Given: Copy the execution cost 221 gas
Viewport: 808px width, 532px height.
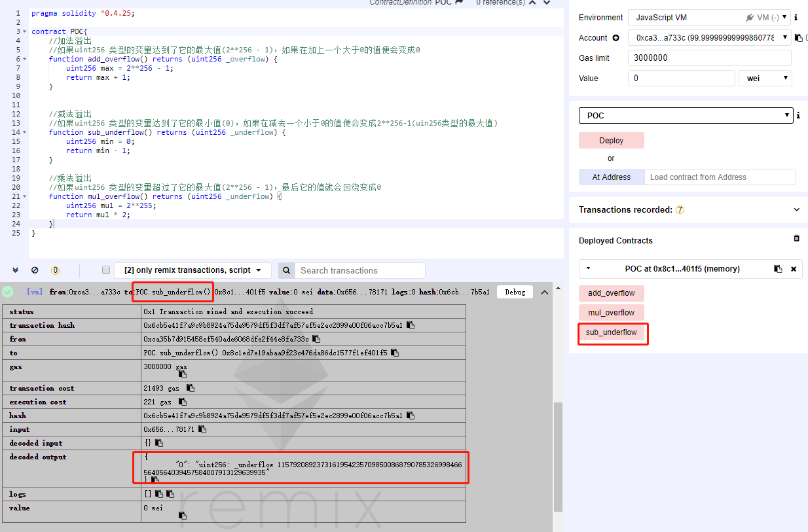Looking at the screenshot, I should coord(183,402).
